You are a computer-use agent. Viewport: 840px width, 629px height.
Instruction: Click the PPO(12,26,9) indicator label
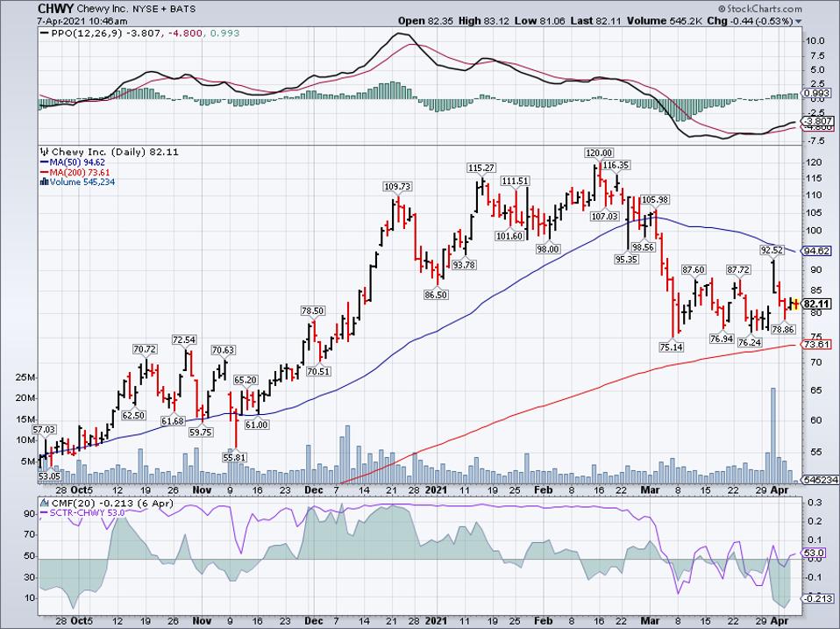pyautogui.click(x=87, y=33)
